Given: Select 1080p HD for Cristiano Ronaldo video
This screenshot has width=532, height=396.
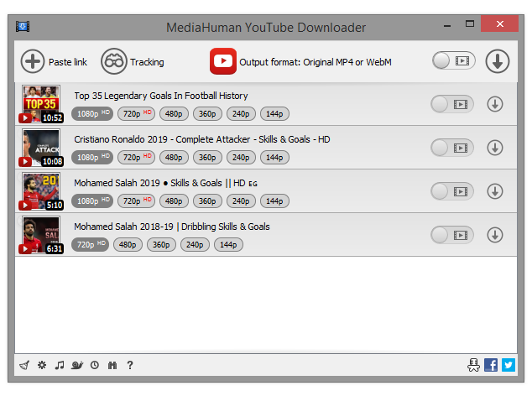Looking at the screenshot, I should 92,158.
